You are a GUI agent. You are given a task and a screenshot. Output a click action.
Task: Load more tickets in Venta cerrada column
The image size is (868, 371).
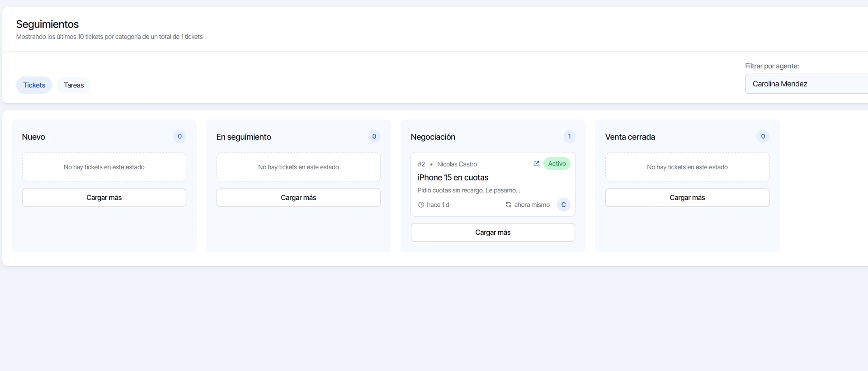pyautogui.click(x=687, y=198)
